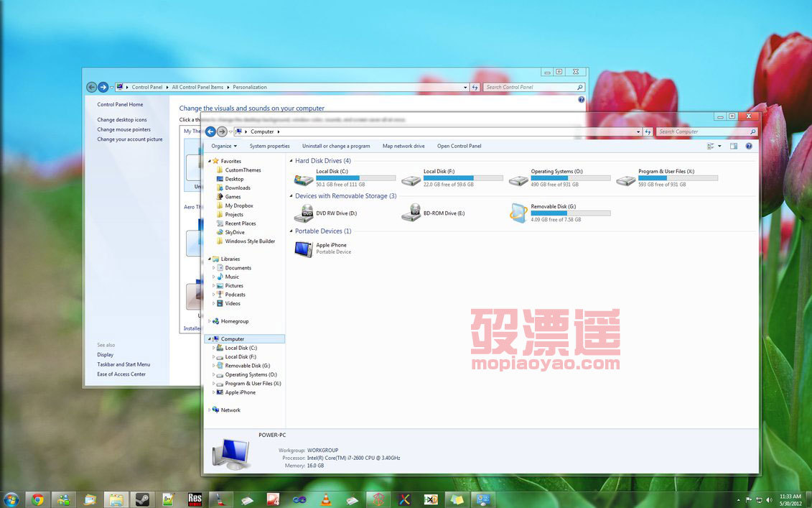Click Help icon in Personalization window
Viewport: 812px width, 508px height.
point(581,100)
